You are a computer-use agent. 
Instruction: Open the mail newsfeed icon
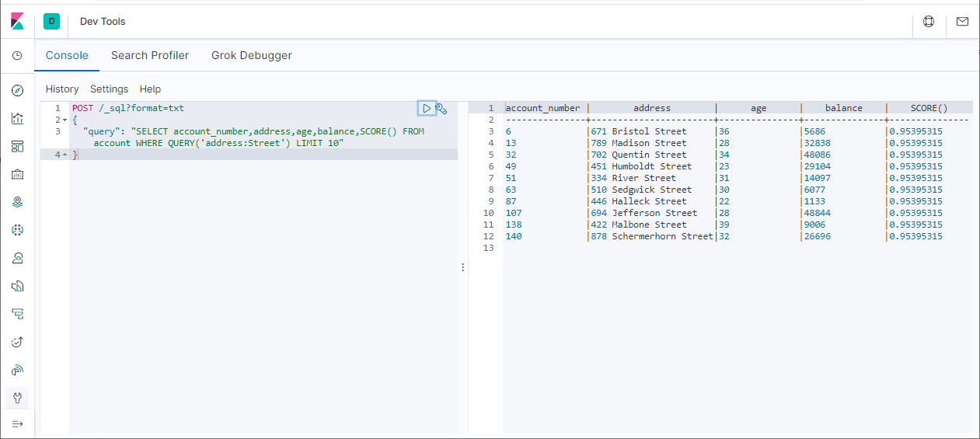click(x=963, y=22)
